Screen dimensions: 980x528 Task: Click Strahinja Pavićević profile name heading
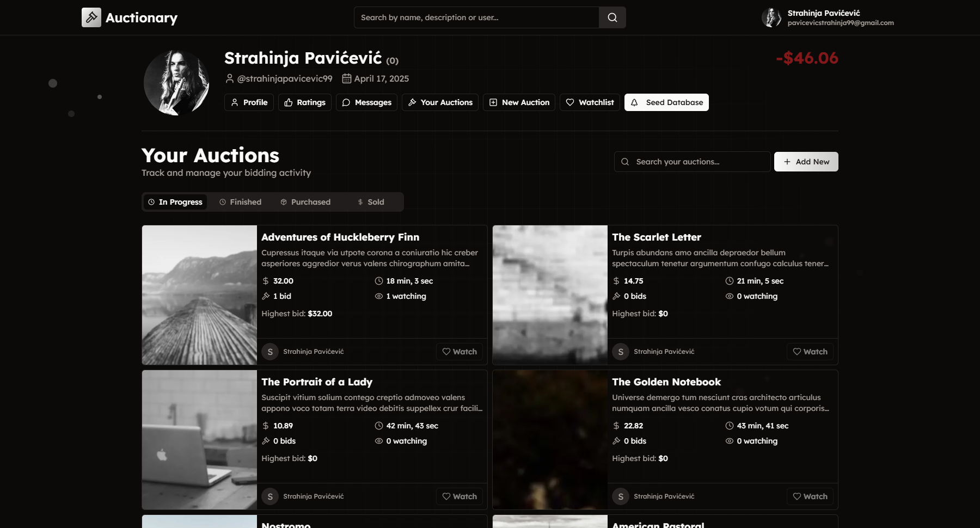303,58
